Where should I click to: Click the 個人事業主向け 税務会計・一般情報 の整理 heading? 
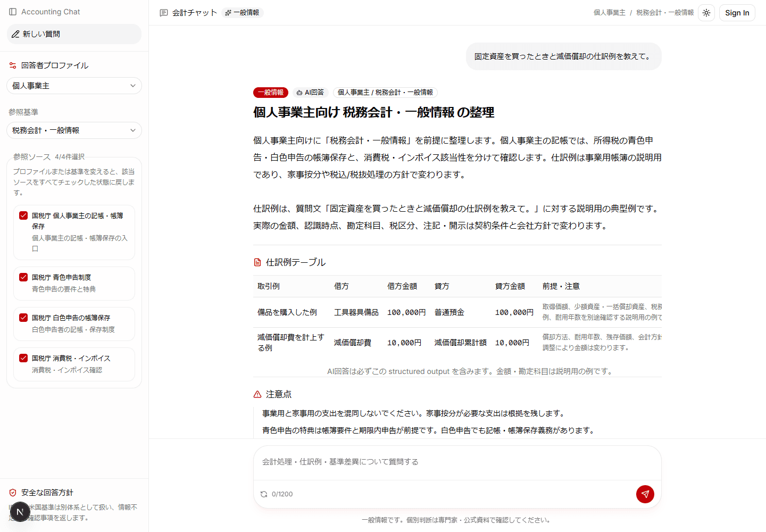point(374,113)
